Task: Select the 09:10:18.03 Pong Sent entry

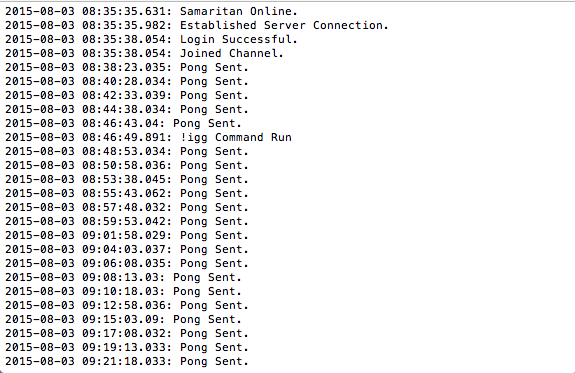Action: tap(123, 291)
